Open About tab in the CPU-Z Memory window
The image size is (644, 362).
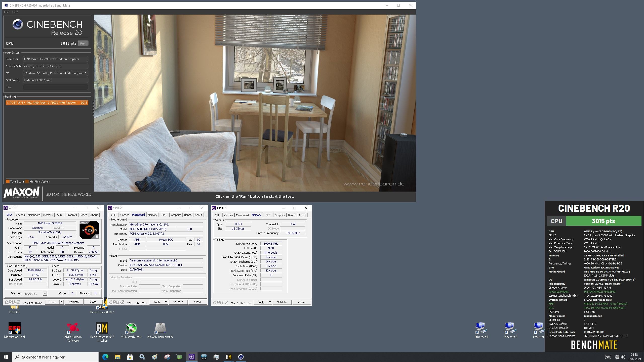302,215
